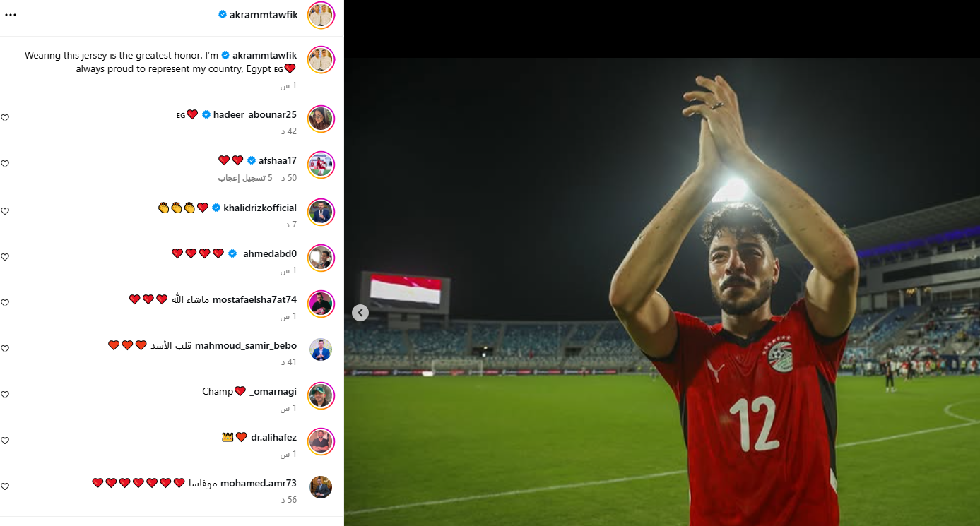Open akrammtawfik profile from header username
Image resolution: width=980 pixels, height=526 pixels.
tap(264, 15)
